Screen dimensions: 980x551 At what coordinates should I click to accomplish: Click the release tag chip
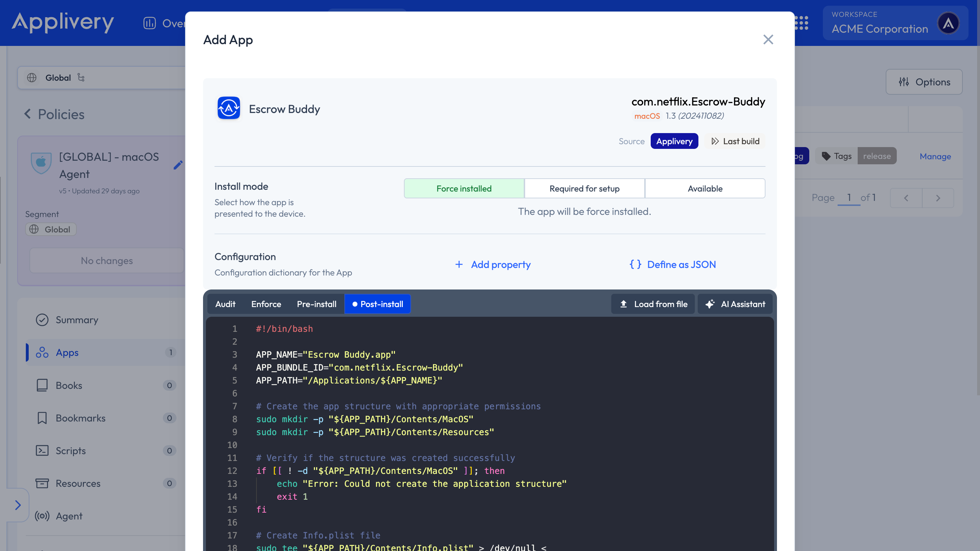[x=877, y=156]
